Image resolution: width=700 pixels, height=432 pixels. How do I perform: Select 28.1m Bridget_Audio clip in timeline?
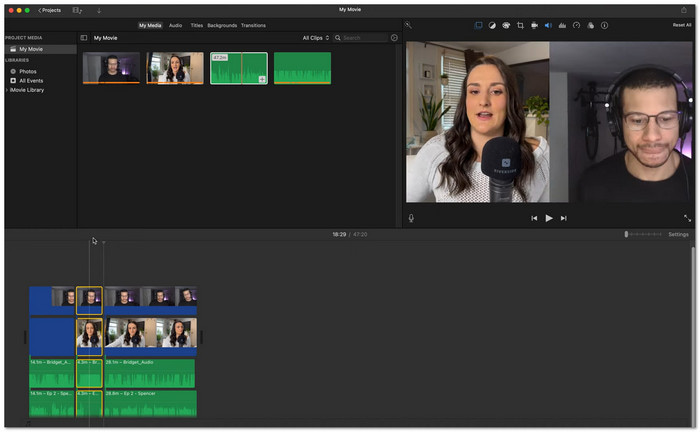point(150,373)
